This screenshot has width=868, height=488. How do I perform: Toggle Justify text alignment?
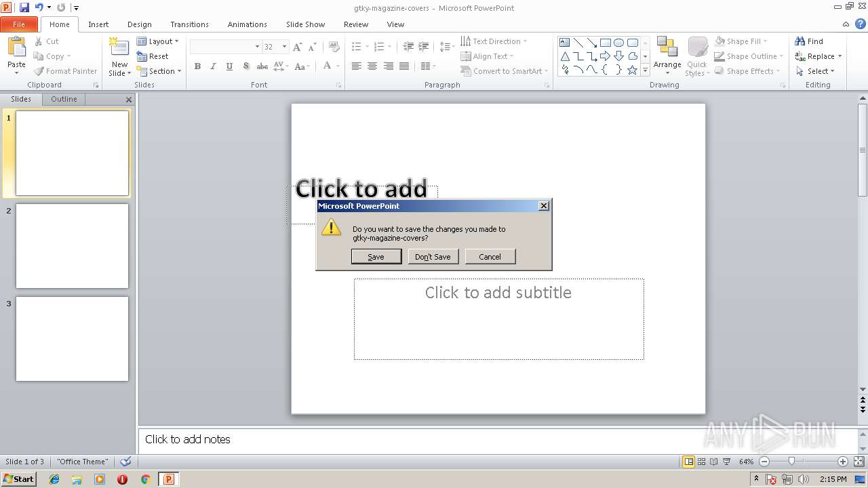point(404,66)
